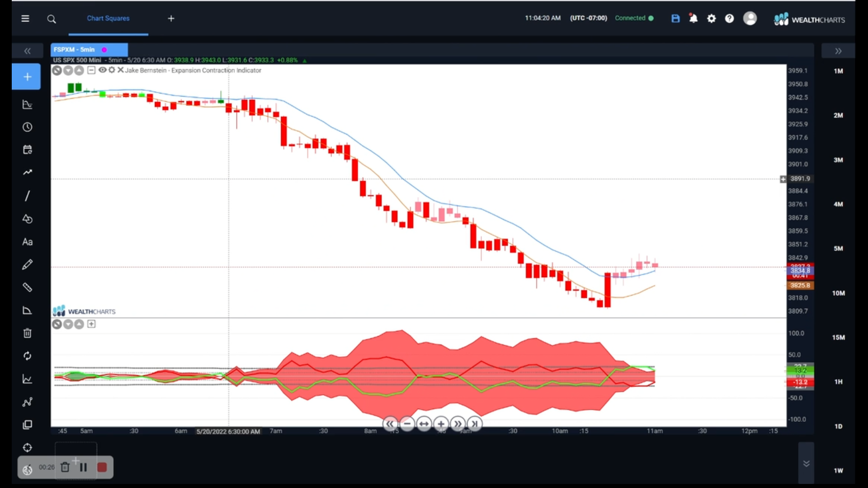Viewport: 868px width, 488px height.
Task: Collapse the indicator legend minus box
Action: pos(91,70)
